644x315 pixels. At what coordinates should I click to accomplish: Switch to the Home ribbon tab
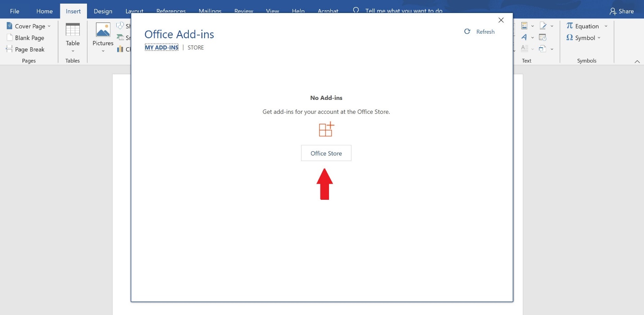(44, 11)
